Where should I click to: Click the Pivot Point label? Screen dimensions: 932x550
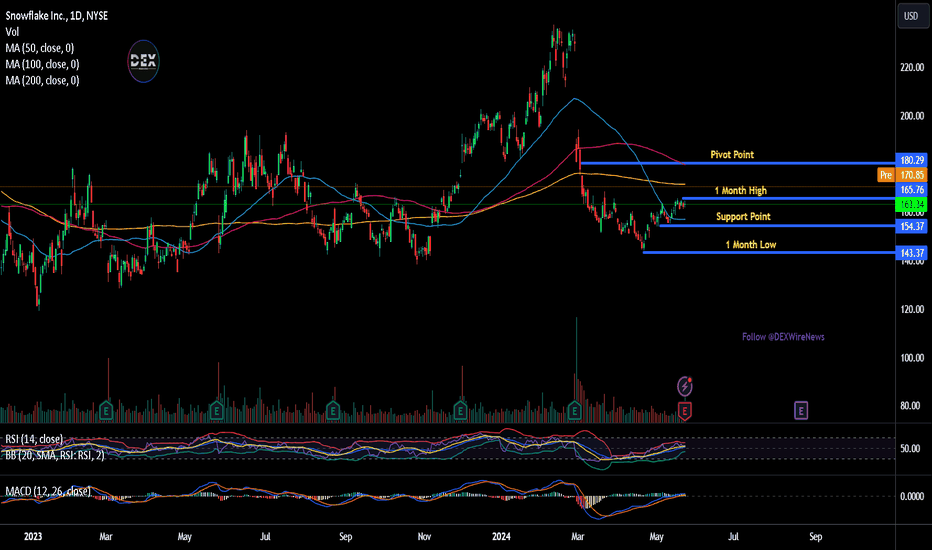tap(732, 155)
